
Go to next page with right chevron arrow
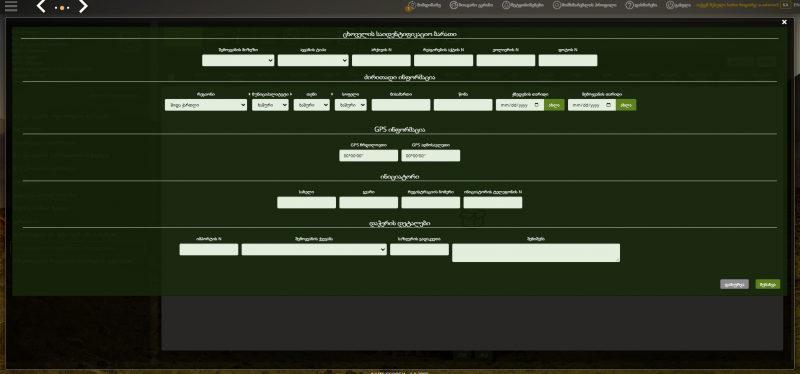[x=83, y=7]
